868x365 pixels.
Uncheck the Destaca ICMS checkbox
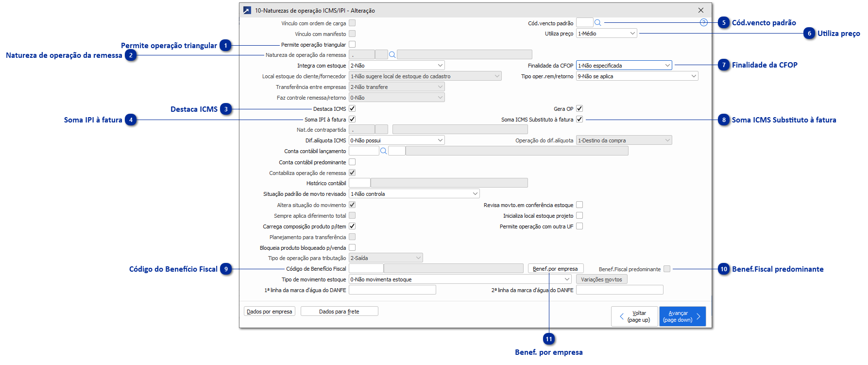[352, 109]
